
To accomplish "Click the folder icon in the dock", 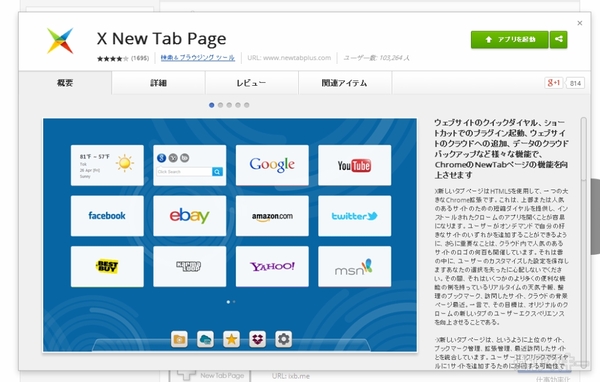I will [x=179, y=339].
